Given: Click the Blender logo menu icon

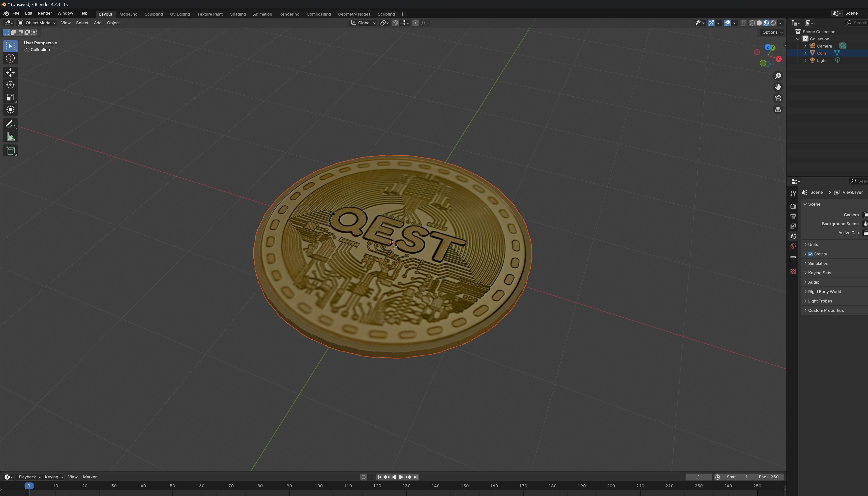Looking at the screenshot, I should pyautogui.click(x=6, y=13).
